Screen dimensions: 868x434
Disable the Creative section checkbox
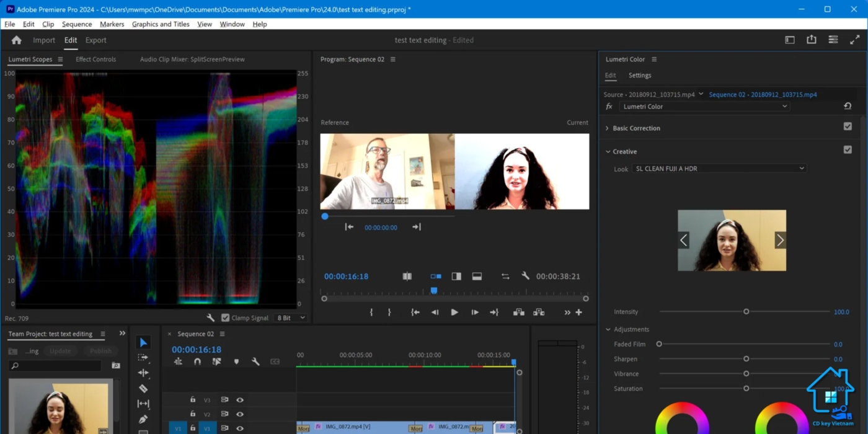click(848, 149)
